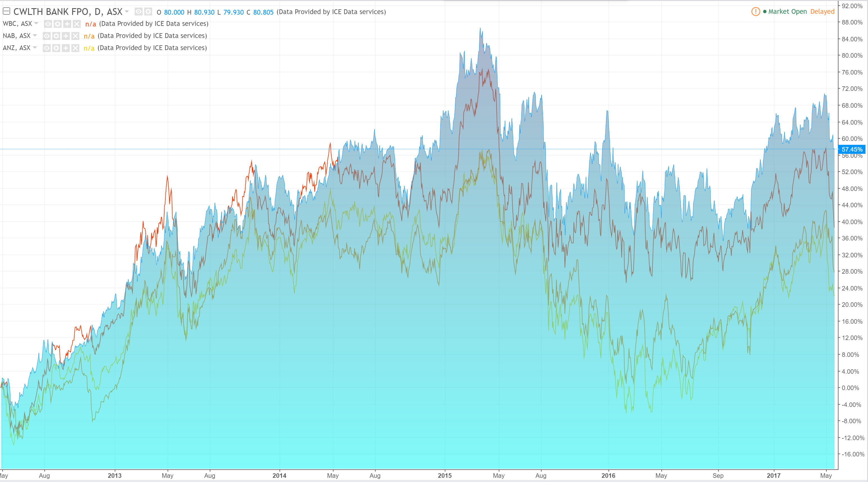Open the ANZ, ASX settings gear

click(x=56, y=48)
